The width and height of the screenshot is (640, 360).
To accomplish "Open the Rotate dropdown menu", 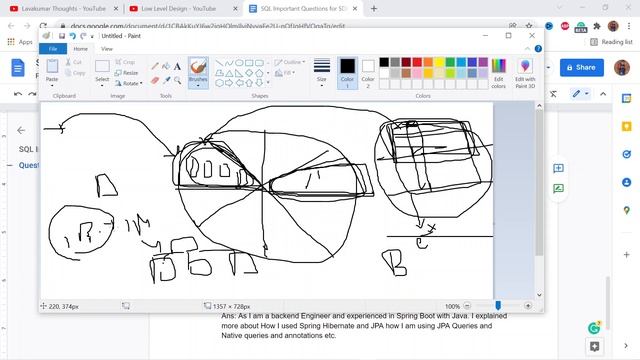I will pyautogui.click(x=129, y=83).
